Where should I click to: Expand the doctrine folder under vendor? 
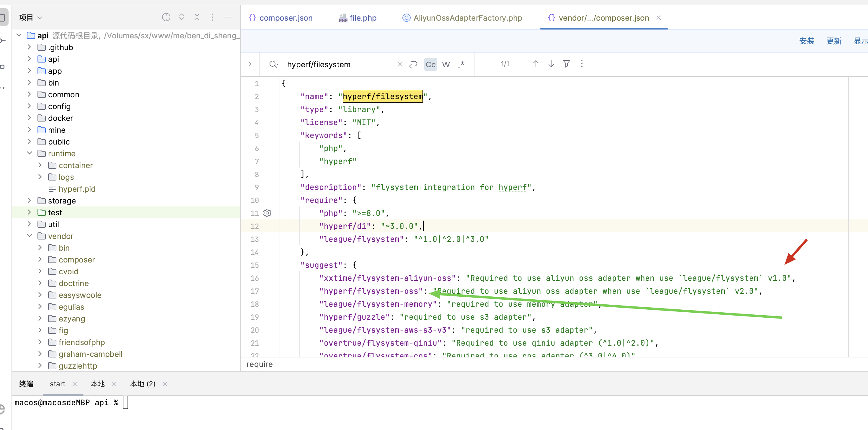point(40,283)
